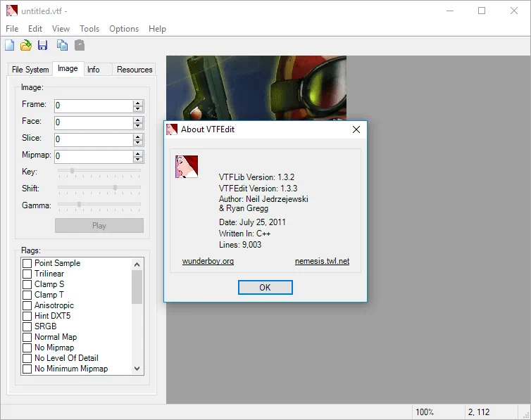Click the Paste clipboard toolbar icon
Screen dimensions: 531x420
(x=80, y=46)
